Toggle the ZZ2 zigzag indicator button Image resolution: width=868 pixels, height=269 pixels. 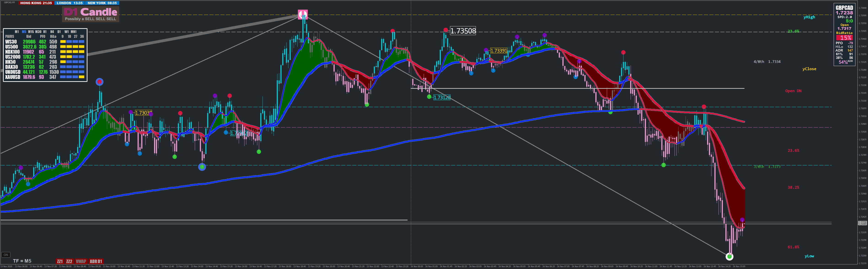click(69, 261)
